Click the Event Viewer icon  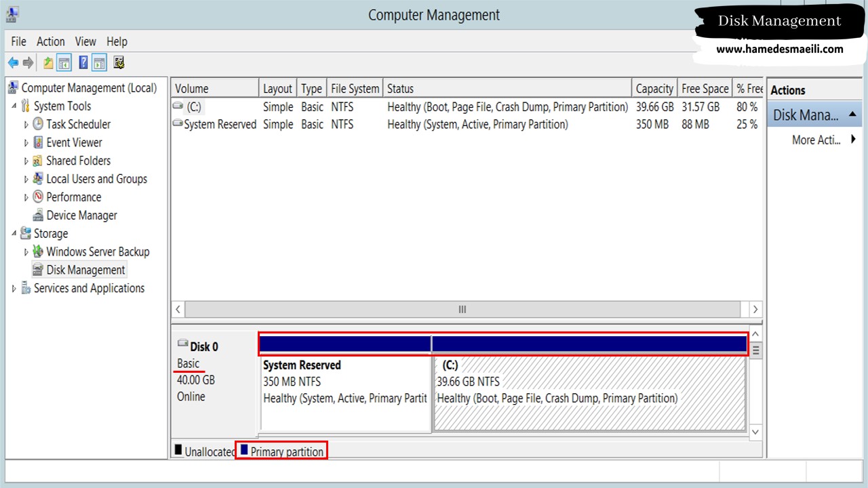38,142
